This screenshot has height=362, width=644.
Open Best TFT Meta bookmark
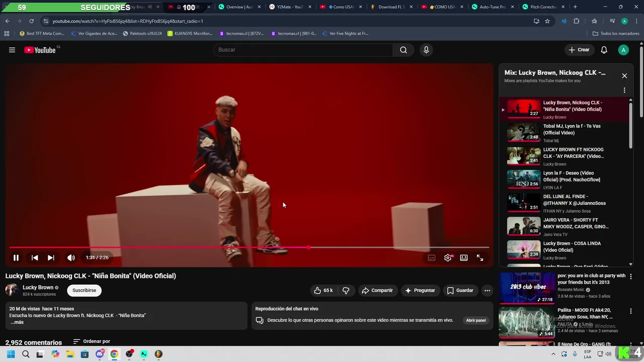pyautogui.click(x=42, y=34)
